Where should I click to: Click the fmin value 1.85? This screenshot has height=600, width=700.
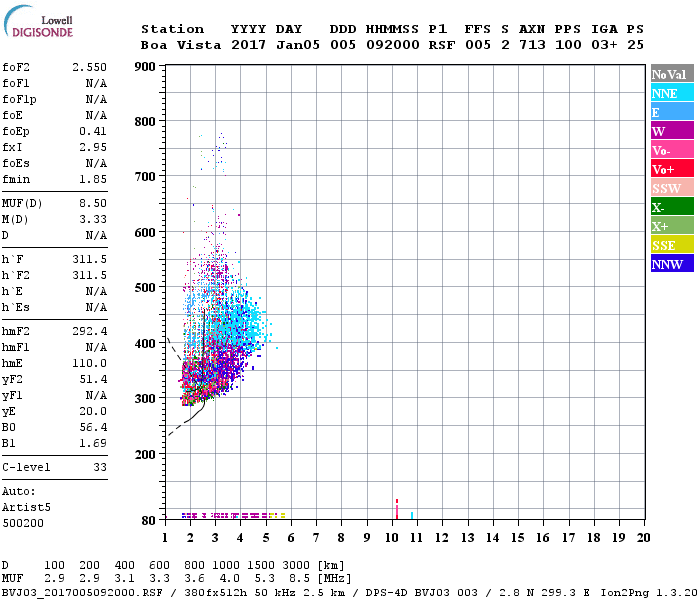point(93,179)
